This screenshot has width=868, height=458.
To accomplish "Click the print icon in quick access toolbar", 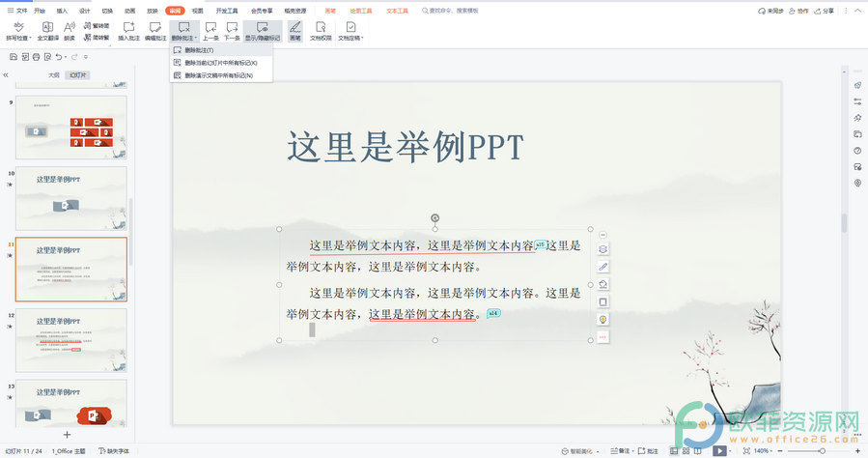I will pyautogui.click(x=36, y=56).
